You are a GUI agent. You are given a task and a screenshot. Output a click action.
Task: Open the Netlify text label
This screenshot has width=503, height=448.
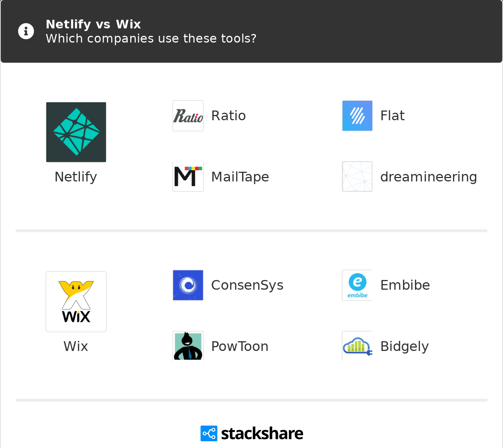coord(76,177)
